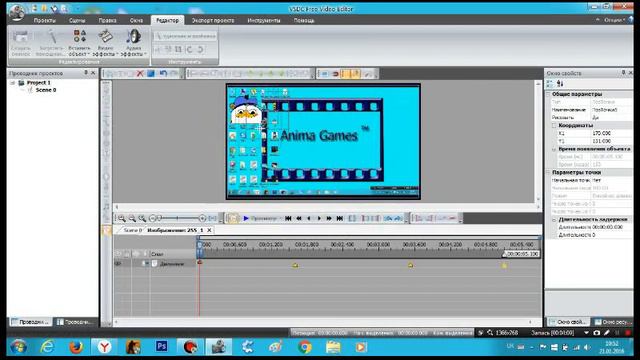Click the blue undo arrow icon
The height and width of the screenshot is (360, 640).
pyautogui.click(x=163, y=73)
